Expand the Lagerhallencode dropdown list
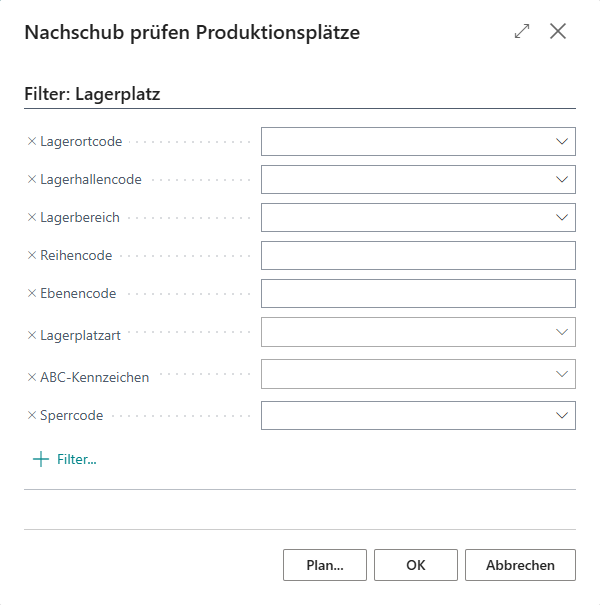The height and width of the screenshot is (605, 600). [561, 180]
